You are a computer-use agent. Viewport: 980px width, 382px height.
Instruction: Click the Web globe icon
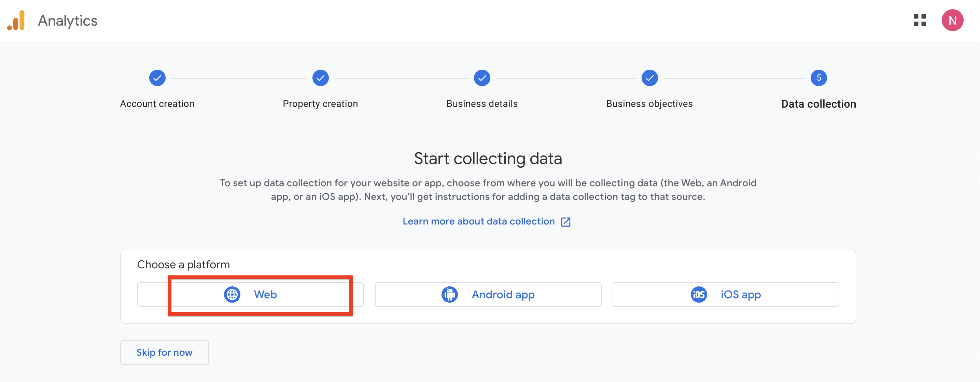232,295
